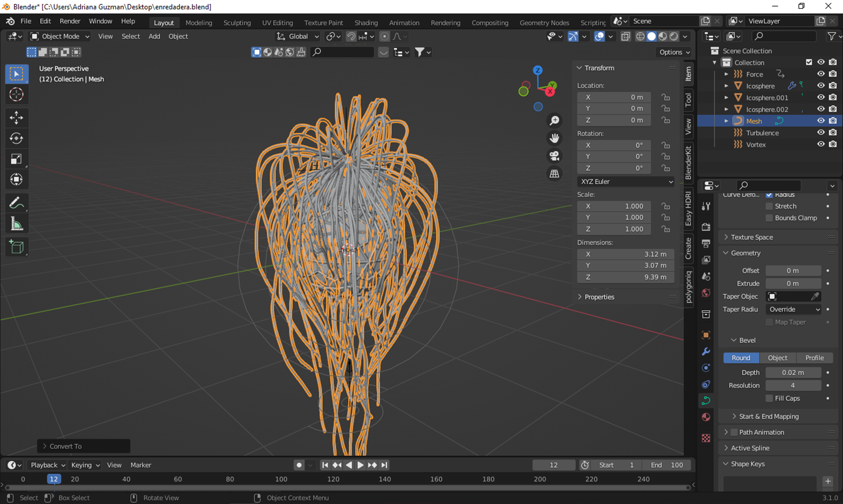Open the Physics properties tab
The height and width of the screenshot is (504, 843).
coord(706,368)
